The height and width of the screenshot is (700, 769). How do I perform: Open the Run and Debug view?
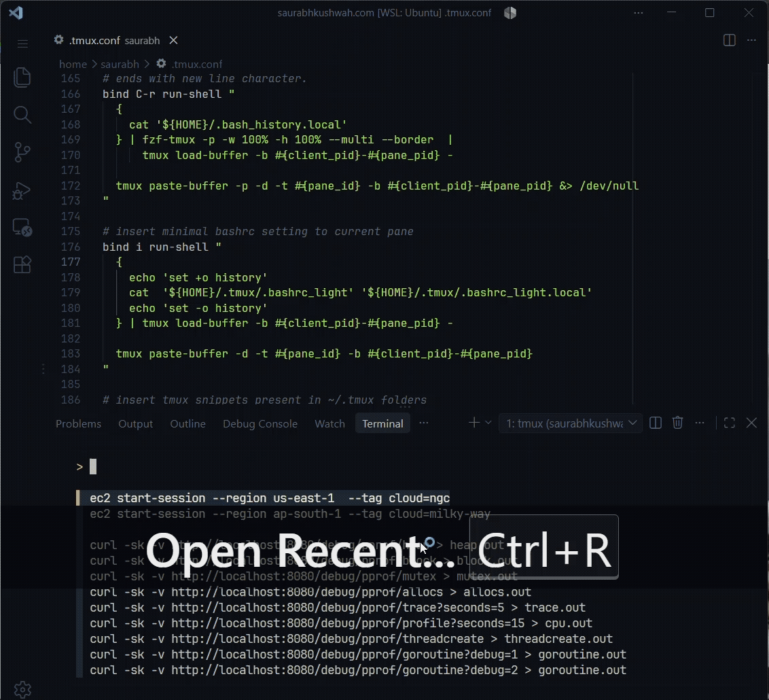[x=22, y=190]
